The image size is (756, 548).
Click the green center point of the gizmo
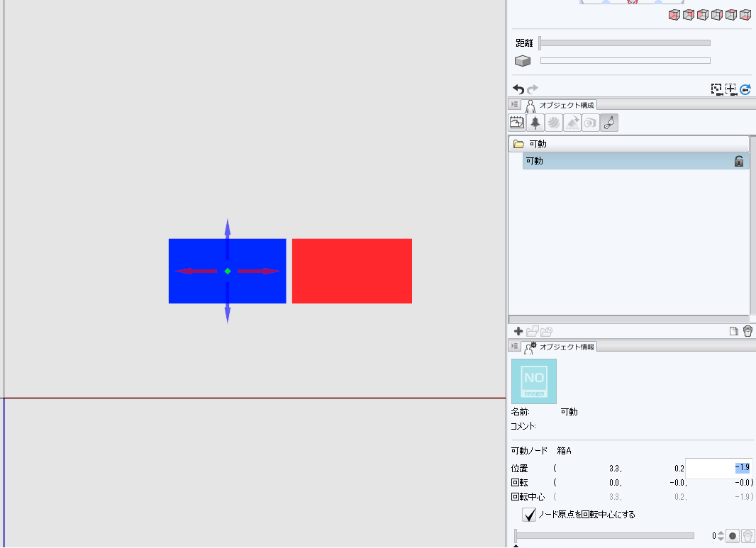click(x=228, y=272)
